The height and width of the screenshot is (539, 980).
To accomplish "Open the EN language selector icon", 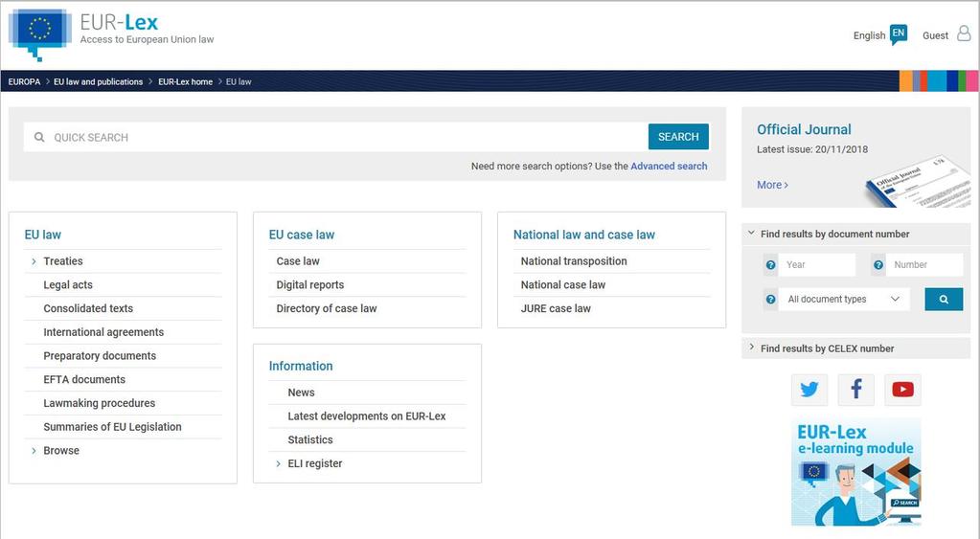I will pyautogui.click(x=899, y=34).
